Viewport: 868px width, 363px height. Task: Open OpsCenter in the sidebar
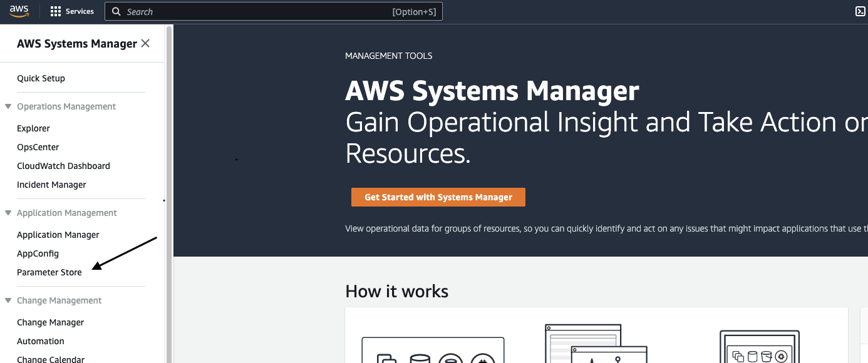pos(38,147)
